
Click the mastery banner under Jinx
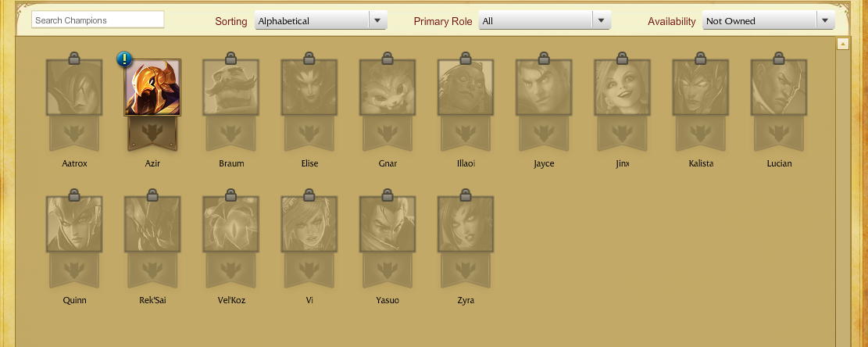622,134
